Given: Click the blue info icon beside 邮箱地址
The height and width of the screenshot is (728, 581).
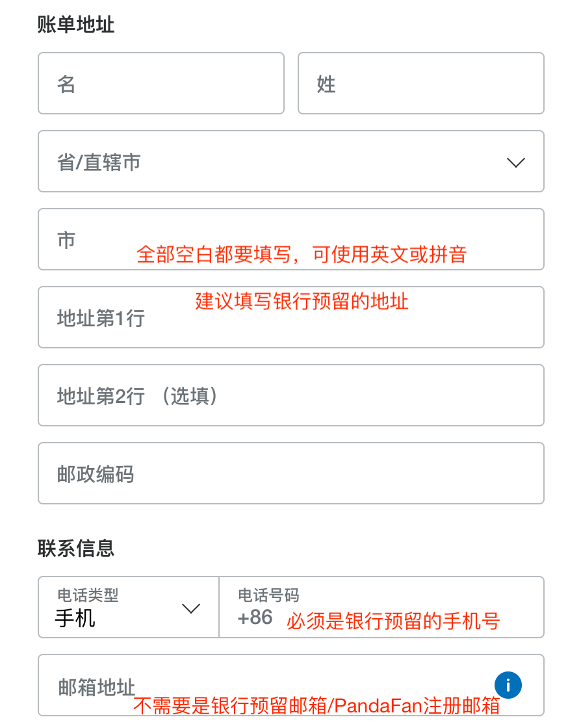Looking at the screenshot, I should (x=508, y=685).
